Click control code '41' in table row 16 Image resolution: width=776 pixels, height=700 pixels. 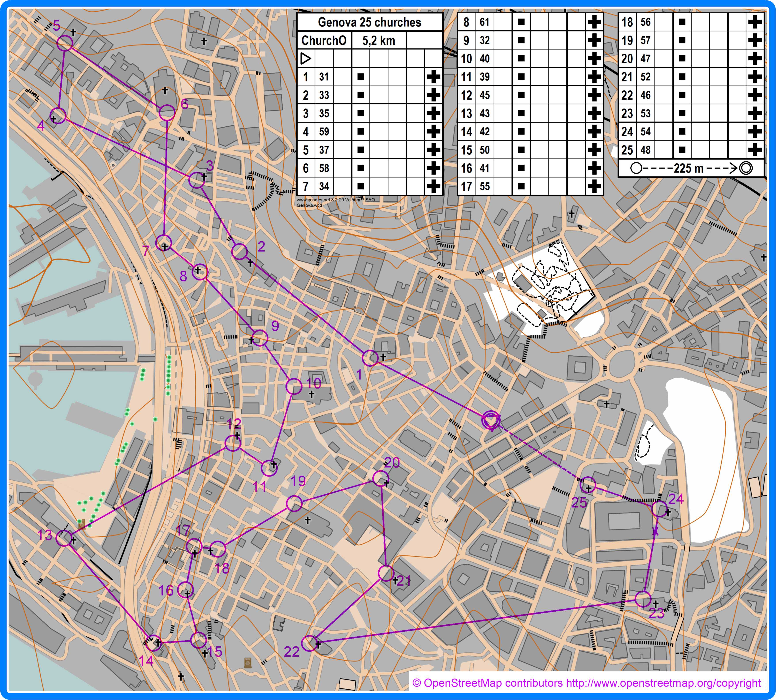pos(485,168)
